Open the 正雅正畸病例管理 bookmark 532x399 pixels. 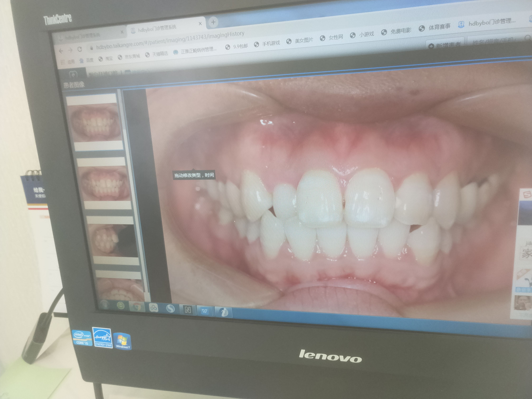click(x=195, y=51)
